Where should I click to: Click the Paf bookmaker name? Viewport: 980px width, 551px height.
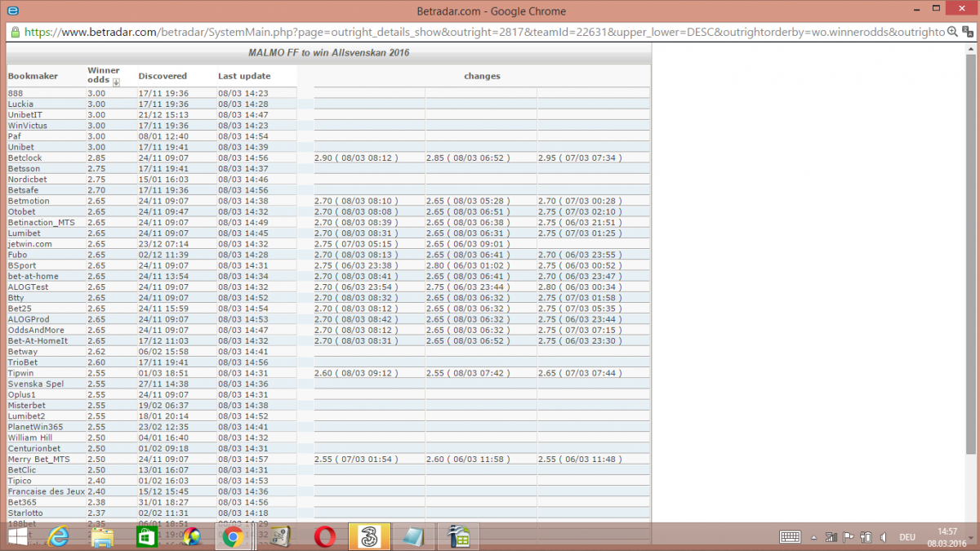click(13, 136)
